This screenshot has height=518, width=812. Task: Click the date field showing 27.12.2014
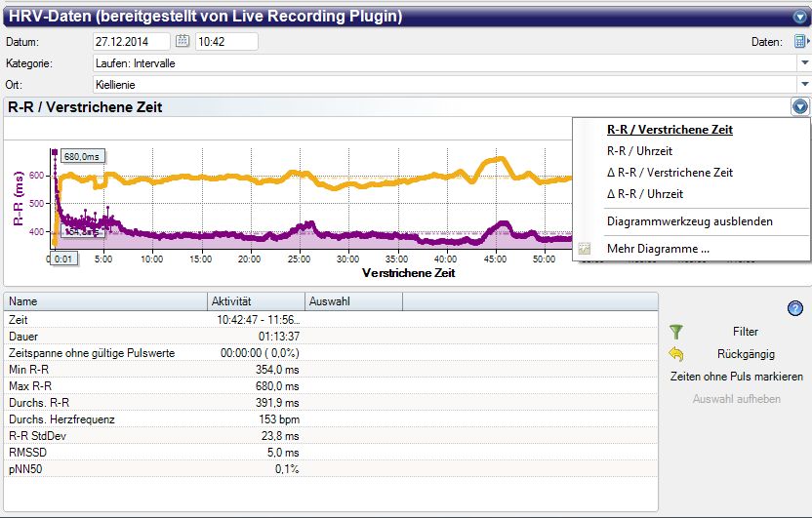tap(132, 41)
